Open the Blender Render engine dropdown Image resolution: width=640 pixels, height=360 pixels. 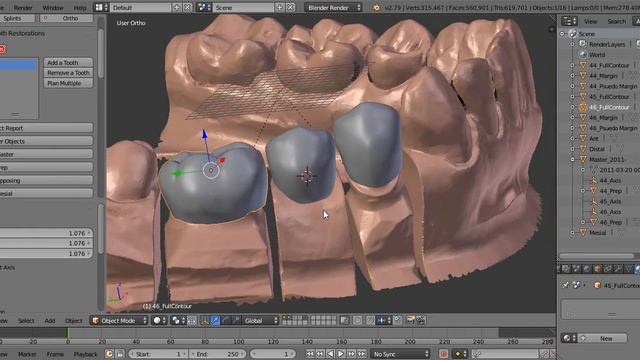(x=333, y=8)
